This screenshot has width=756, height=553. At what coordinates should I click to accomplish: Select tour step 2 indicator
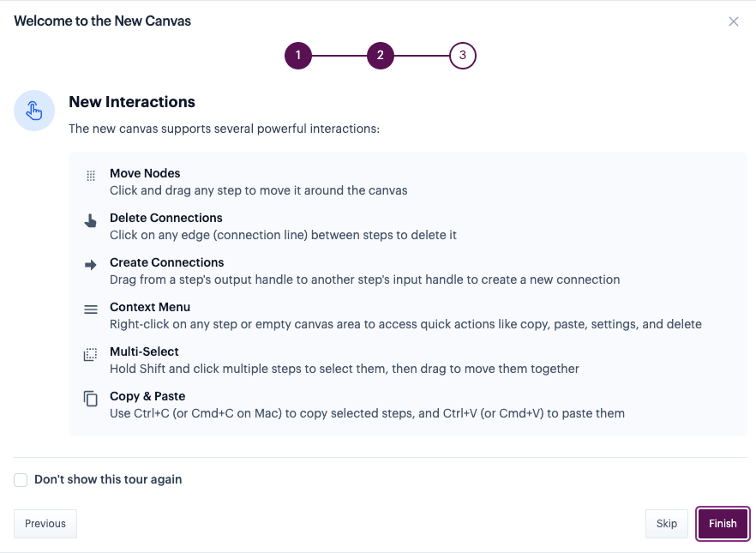(381, 57)
